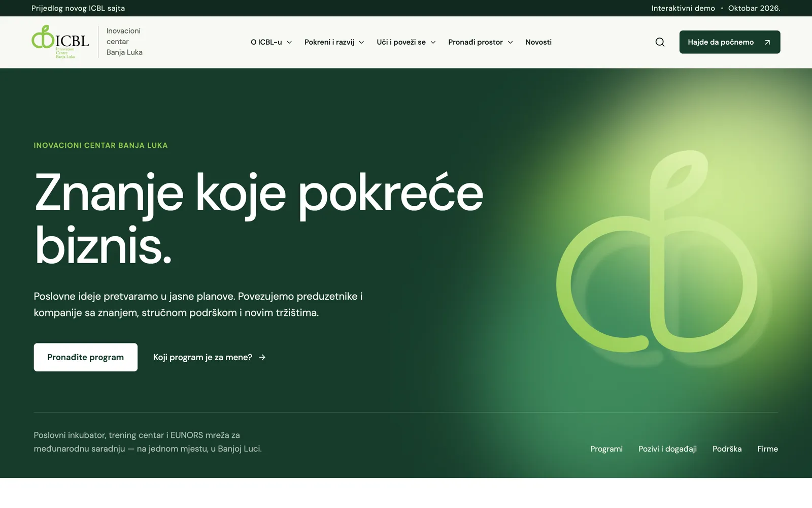Image resolution: width=812 pixels, height=508 pixels.
Task: Expand the 'Uči i poveži se' chevron
Action: pyautogui.click(x=433, y=42)
